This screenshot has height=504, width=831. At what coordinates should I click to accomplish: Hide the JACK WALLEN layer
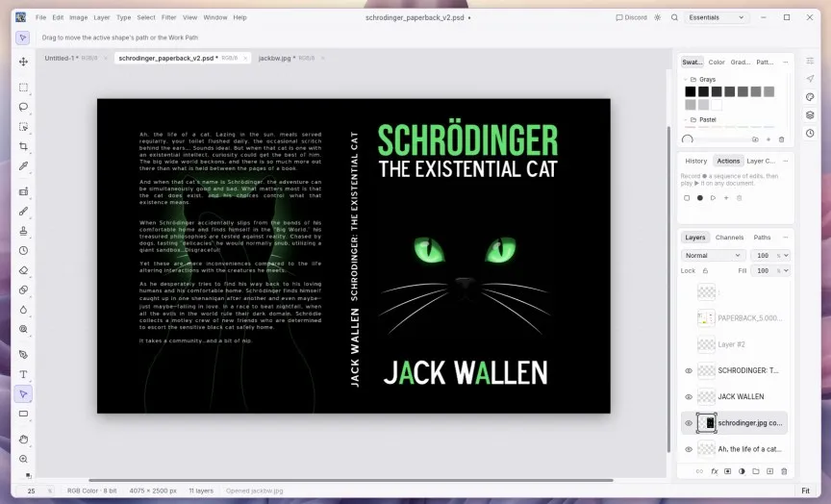coord(689,396)
